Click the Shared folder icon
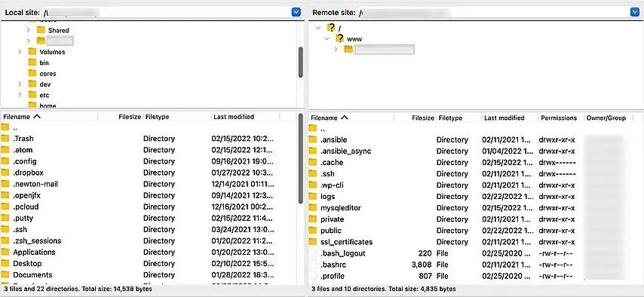644x297 pixels. pos(41,30)
